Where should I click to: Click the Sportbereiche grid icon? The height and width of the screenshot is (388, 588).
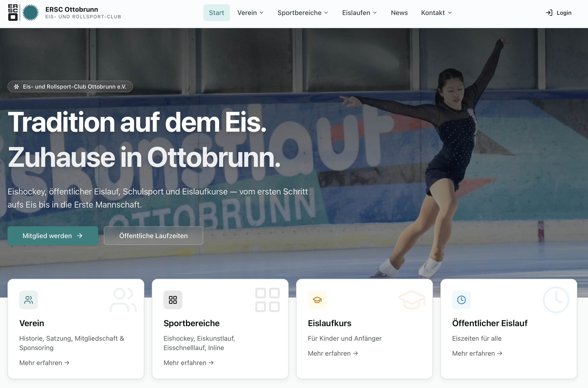pyautogui.click(x=173, y=300)
